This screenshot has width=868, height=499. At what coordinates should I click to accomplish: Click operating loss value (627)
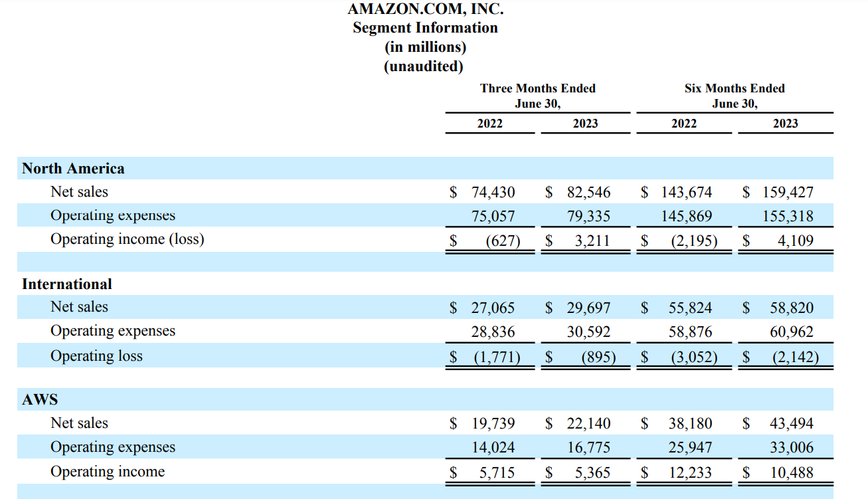(x=503, y=241)
